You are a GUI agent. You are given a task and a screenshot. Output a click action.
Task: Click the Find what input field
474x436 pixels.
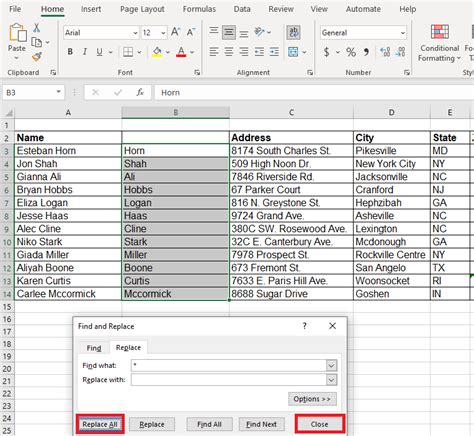(x=229, y=366)
